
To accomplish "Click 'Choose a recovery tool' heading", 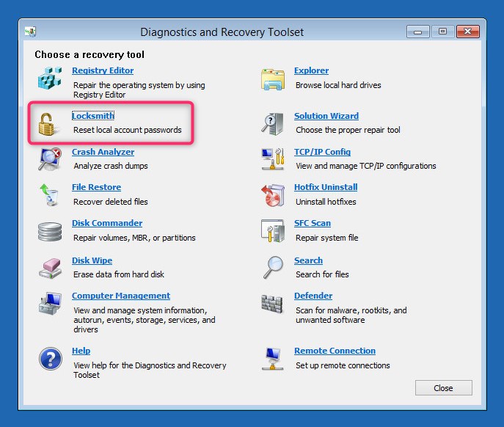I will 90,55.
